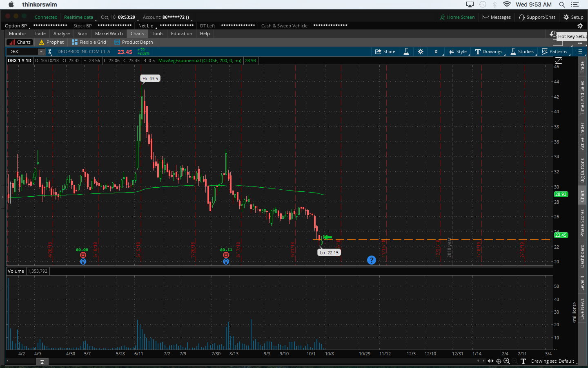
Task: Open the Style dropdown menu
Action: pyautogui.click(x=458, y=52)
